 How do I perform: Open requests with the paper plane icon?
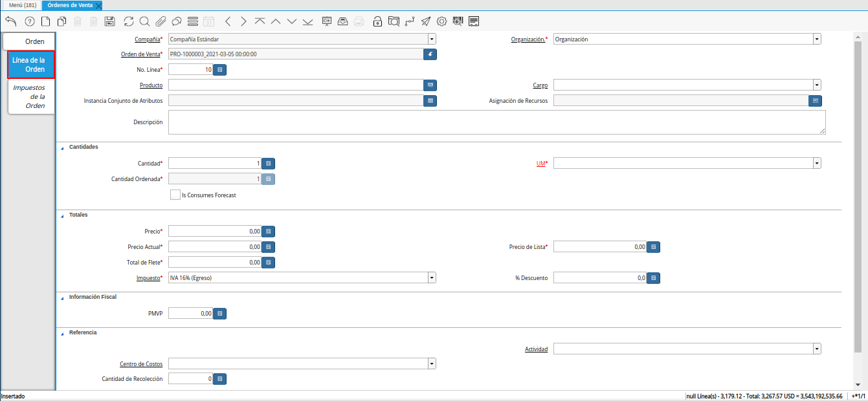tap(425, 21)
